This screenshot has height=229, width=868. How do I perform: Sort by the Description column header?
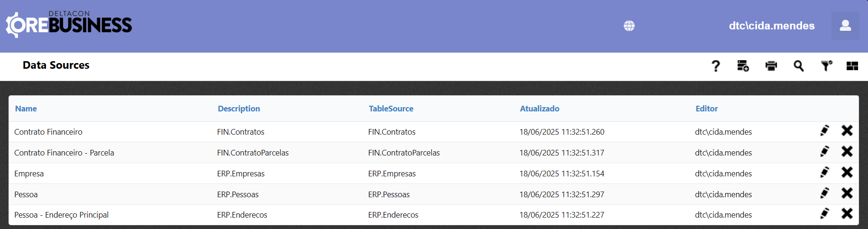click(x=238, y=109)
